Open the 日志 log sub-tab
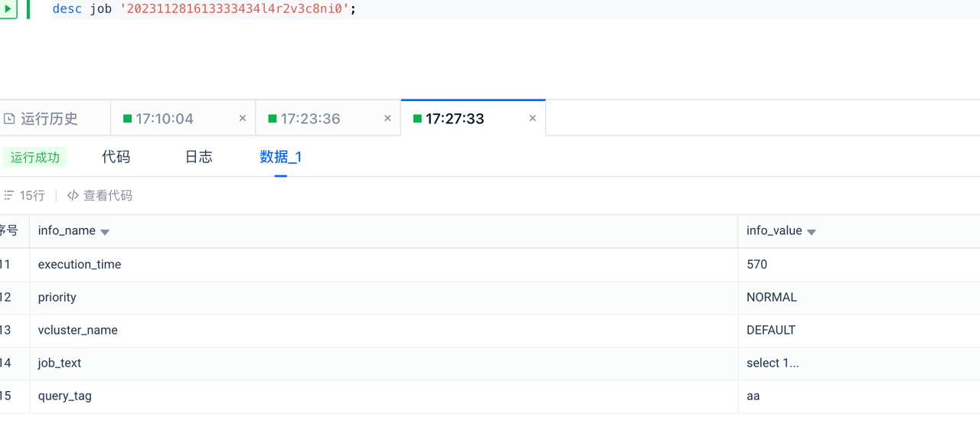The image size is (980, 424). (x=198, y=157)
